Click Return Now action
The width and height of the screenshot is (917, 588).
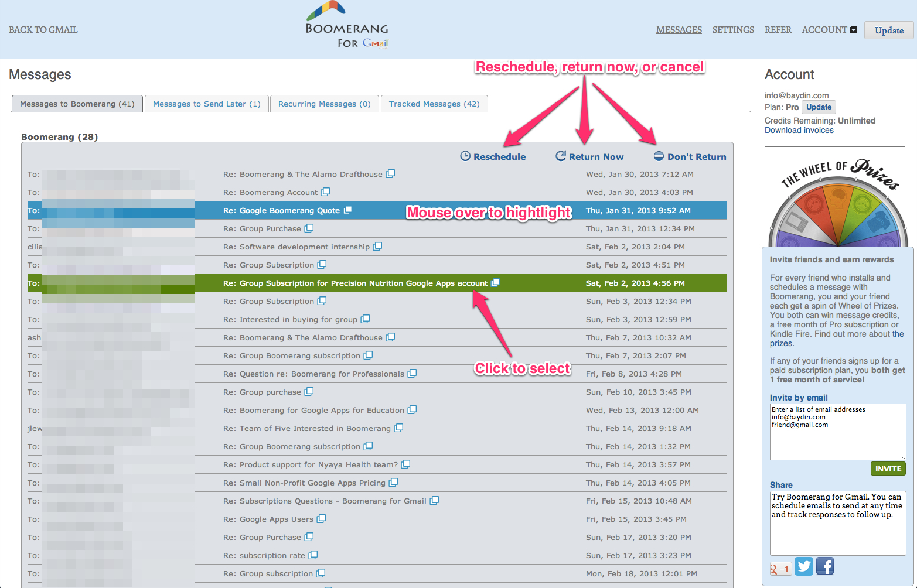coord(589,156)
